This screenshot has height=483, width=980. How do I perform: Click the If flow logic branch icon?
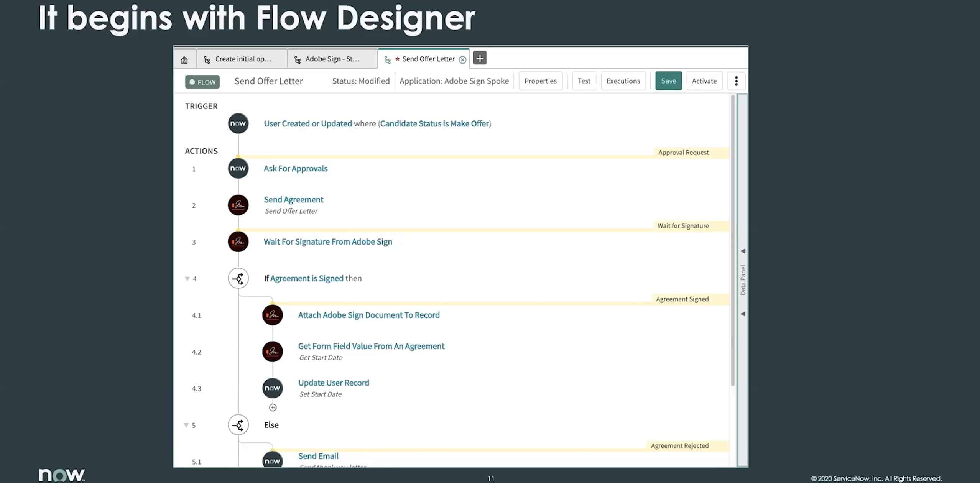(x=238, y=278)
